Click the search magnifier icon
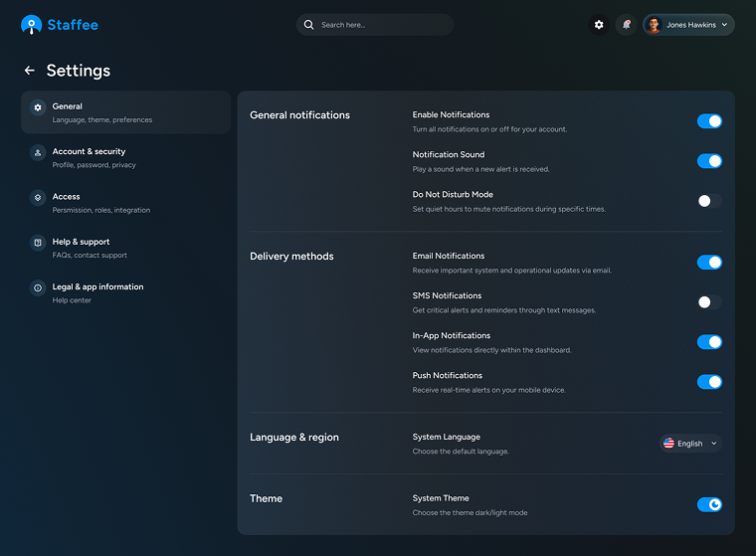 pos(308,25)
